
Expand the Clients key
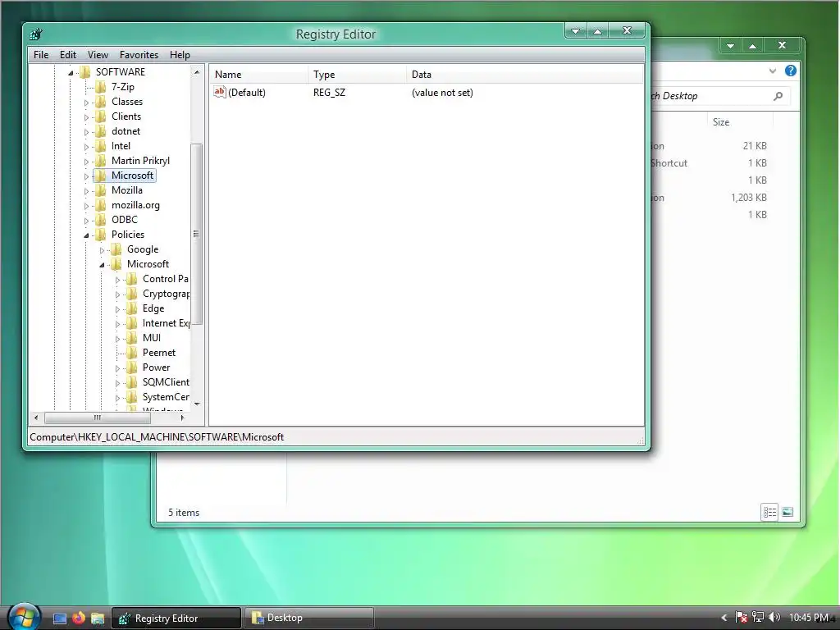[x=86, y=116]
